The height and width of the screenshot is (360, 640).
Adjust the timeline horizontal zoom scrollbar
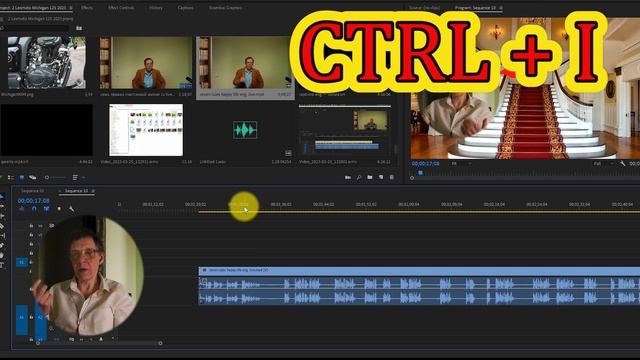(99, 343)
